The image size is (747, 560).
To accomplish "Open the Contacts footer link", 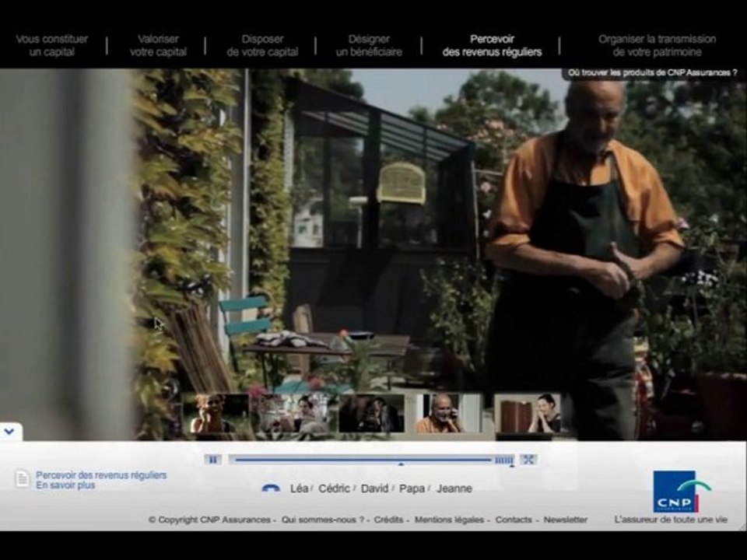I will click(x=514, y=520).
